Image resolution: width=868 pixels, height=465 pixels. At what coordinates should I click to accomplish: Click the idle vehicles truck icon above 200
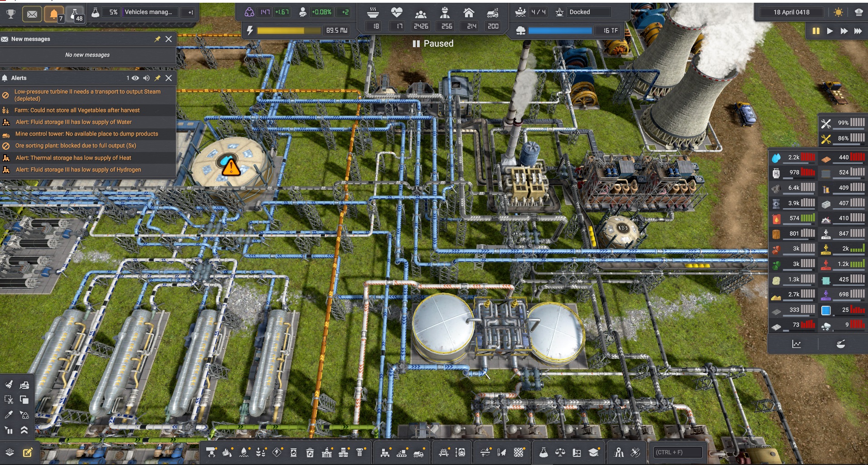point(493,13)
